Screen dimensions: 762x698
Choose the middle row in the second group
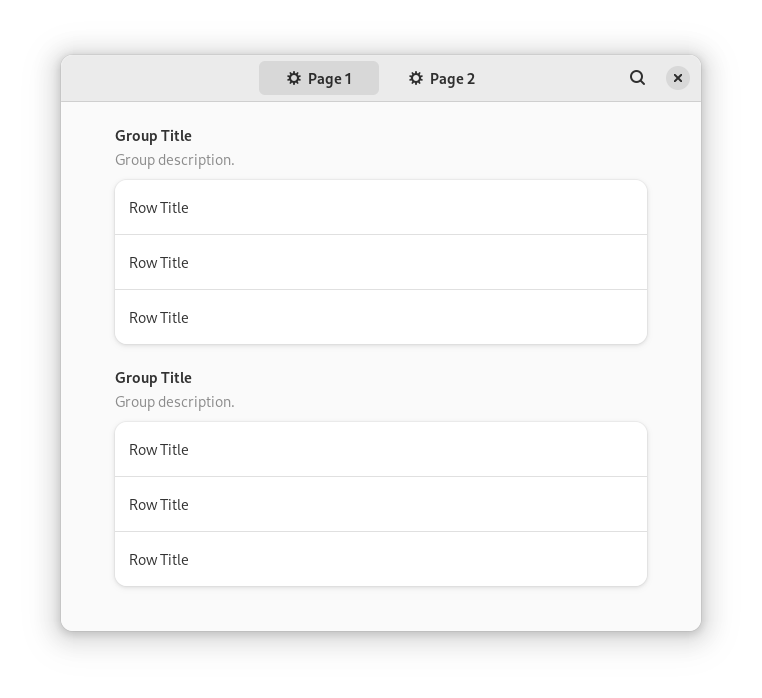pyautogui.click(x=381, y=505)
